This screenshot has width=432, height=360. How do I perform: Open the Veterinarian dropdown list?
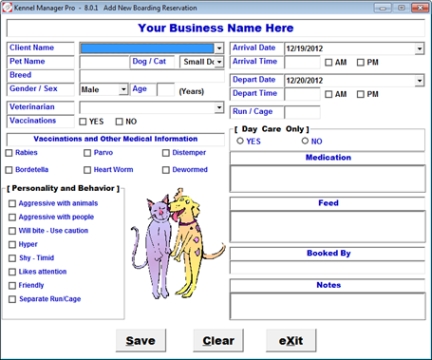(x=219, y=108)
